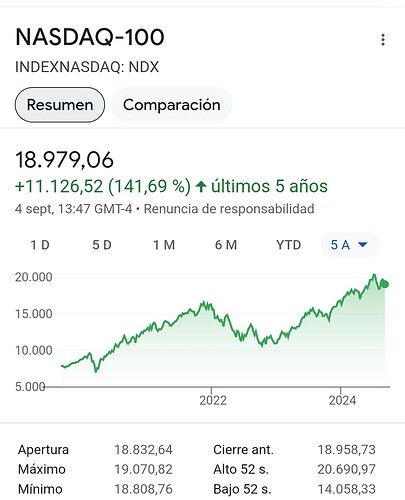Open the three-dot more options menu
The image size is (405, 500).
pyautogui.click(x=383, y=40)
